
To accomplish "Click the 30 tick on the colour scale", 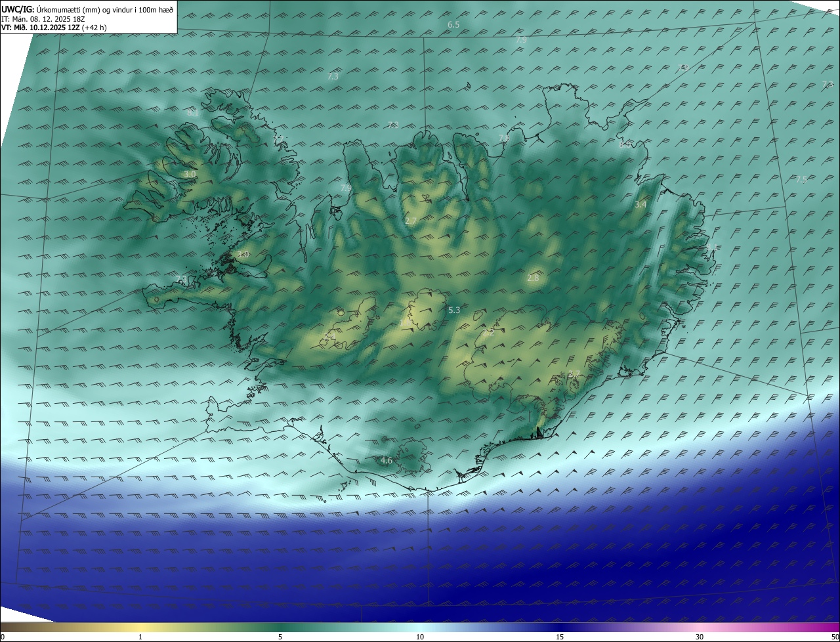I will [700, 637].
